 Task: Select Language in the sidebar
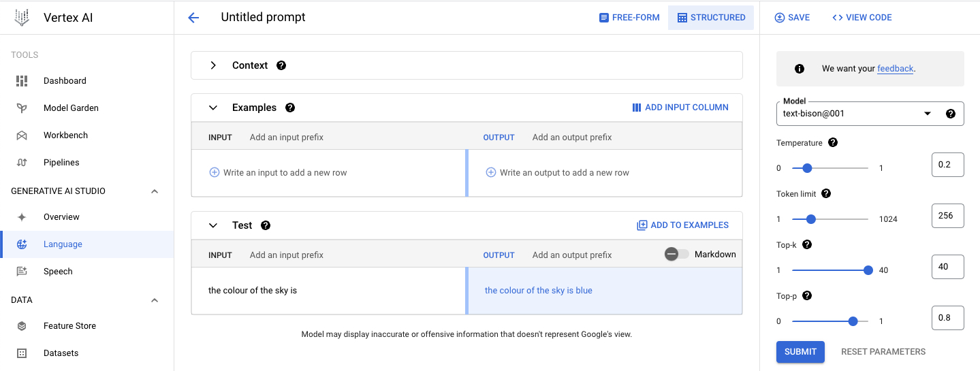[87, 244]
